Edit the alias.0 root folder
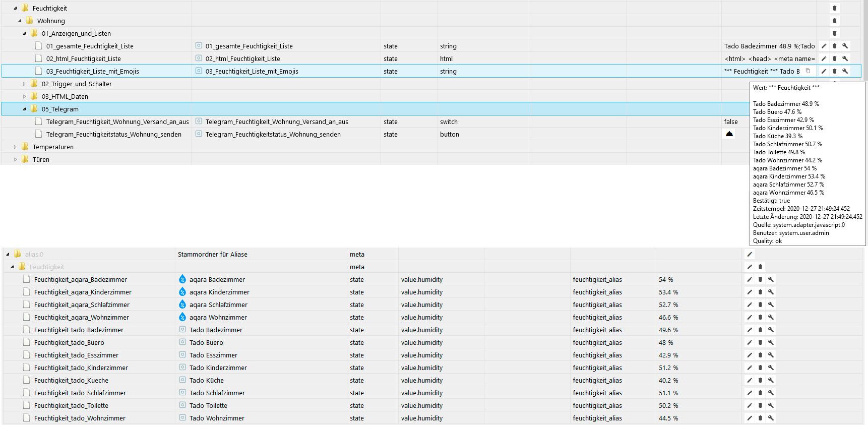 (x=750, y=254)
